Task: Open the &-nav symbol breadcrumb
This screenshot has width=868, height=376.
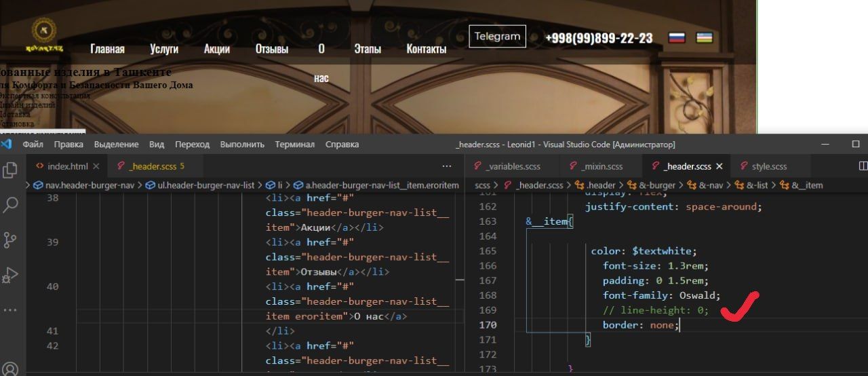Action: tap(705, 185)
